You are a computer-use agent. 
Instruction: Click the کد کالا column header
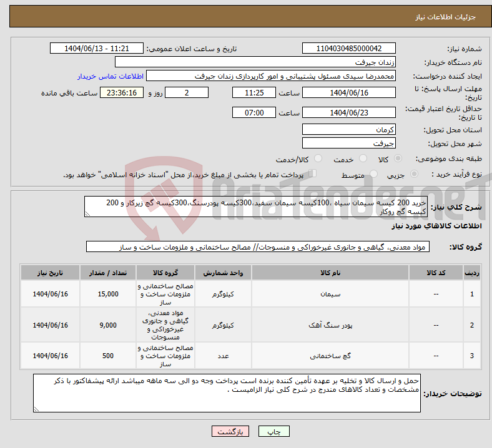click(436, 273)
